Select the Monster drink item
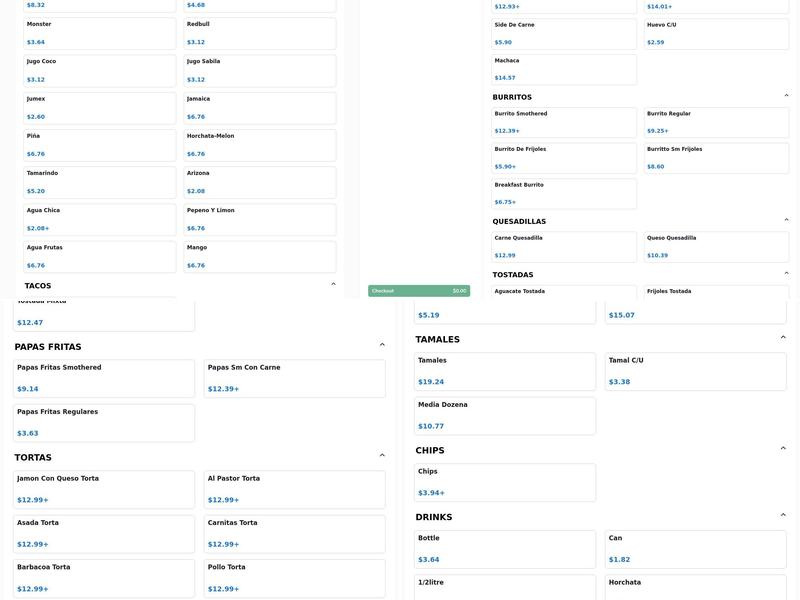 pyautogui.click(x=99, y=33)
